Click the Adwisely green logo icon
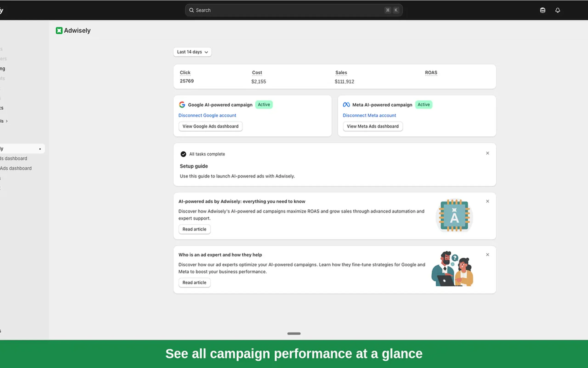This screenshot has width=588, height=368. click(59, 30)
